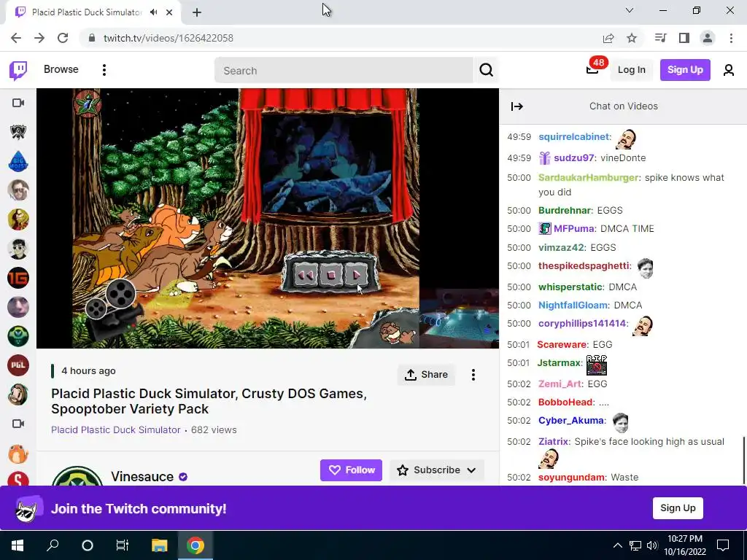Open squirrelcabinet's chat username
The width and height of the screenshot is (747, 560).
pos(573,137)
